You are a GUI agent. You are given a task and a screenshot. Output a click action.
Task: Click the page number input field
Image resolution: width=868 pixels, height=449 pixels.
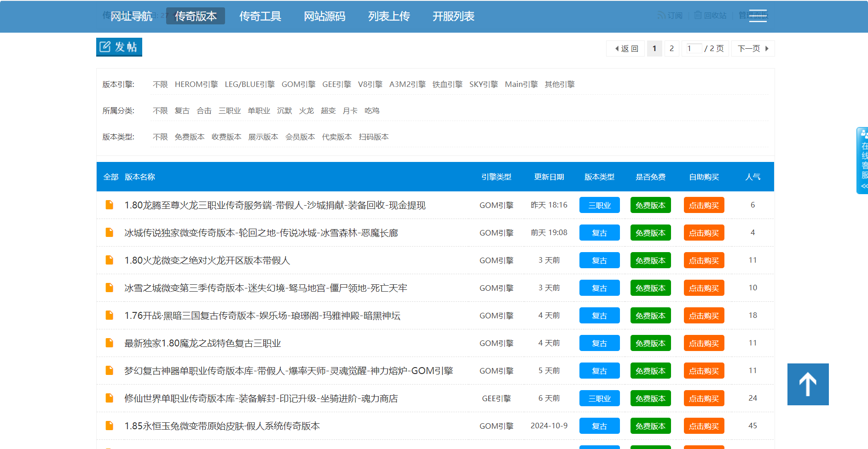click(x=694, y=48)
